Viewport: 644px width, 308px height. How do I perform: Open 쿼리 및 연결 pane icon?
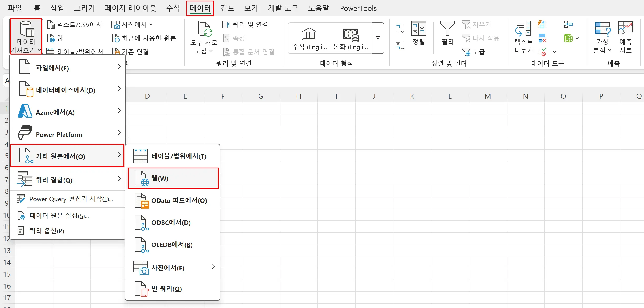pos(226,24)
